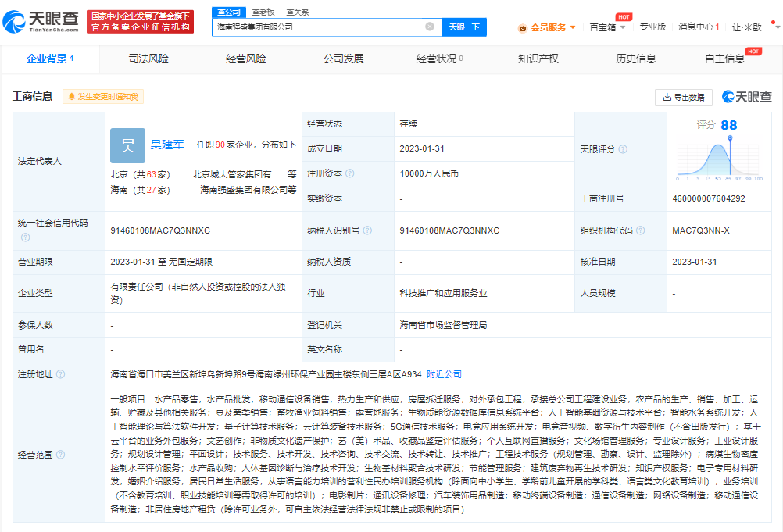Click the 海南（共27家） entry

pyautogui.click(x=141, y=190)
